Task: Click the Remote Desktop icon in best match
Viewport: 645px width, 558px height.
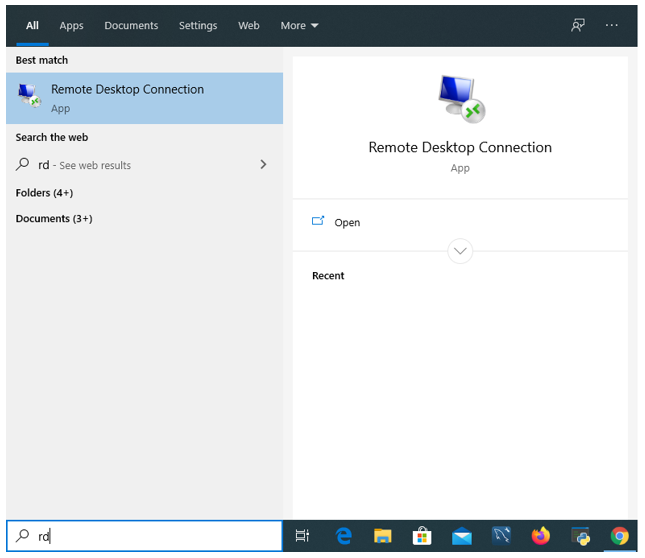Action: click(30, 95)
